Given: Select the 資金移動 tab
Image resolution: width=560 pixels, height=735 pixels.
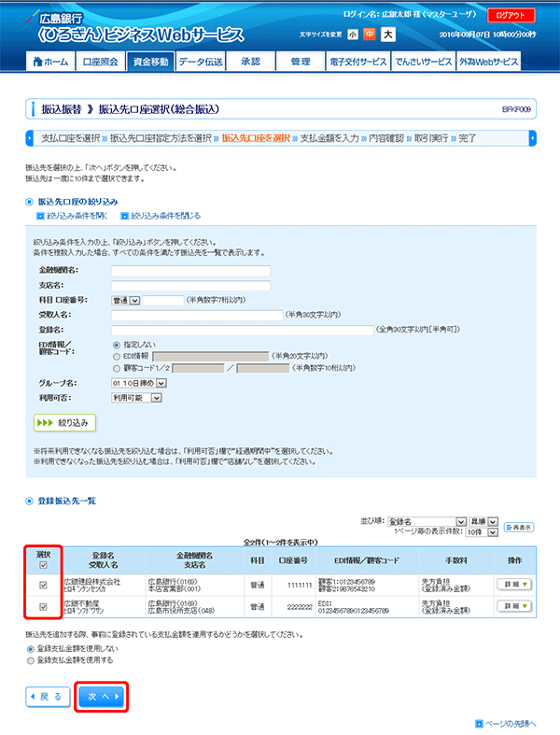Looking at the screenshot, I should pos(150,62).
